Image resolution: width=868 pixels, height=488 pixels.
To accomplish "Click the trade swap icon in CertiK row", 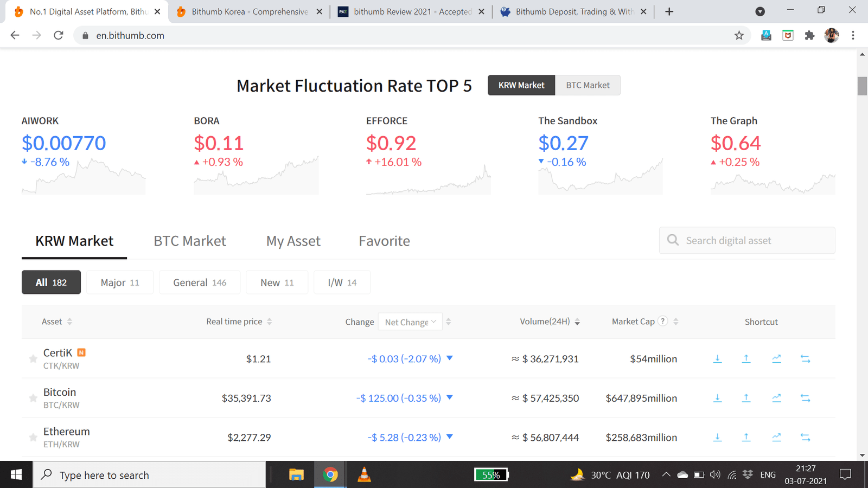I will click(806, 359).
